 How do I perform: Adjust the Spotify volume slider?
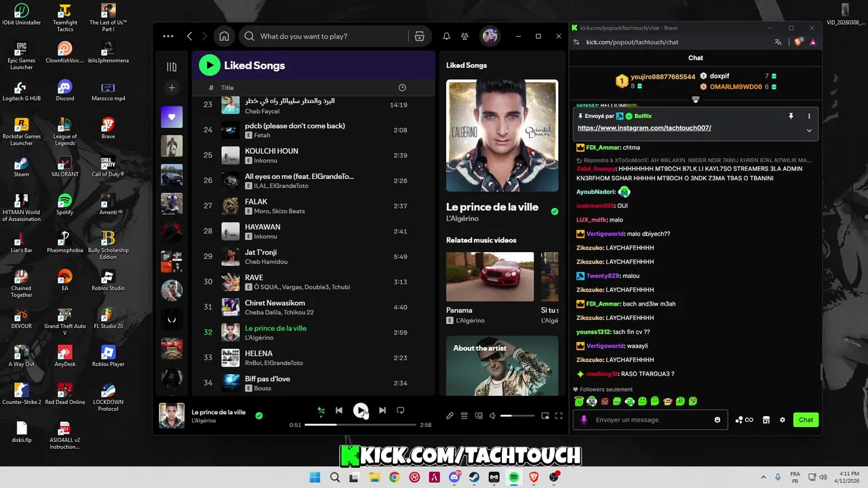point(517,415)
